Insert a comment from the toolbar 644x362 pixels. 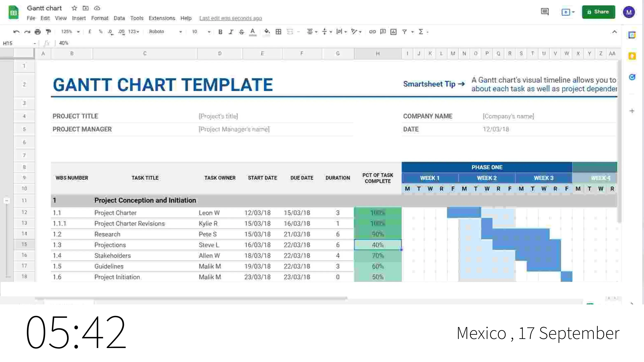tap(383, 32)
